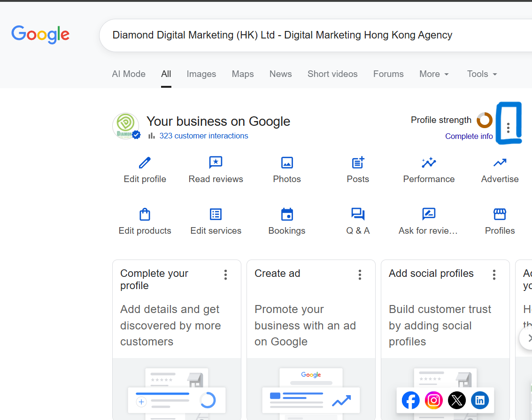Open Create ad card options menu
This screenshot has width=532, height=420.
(360, 275)
